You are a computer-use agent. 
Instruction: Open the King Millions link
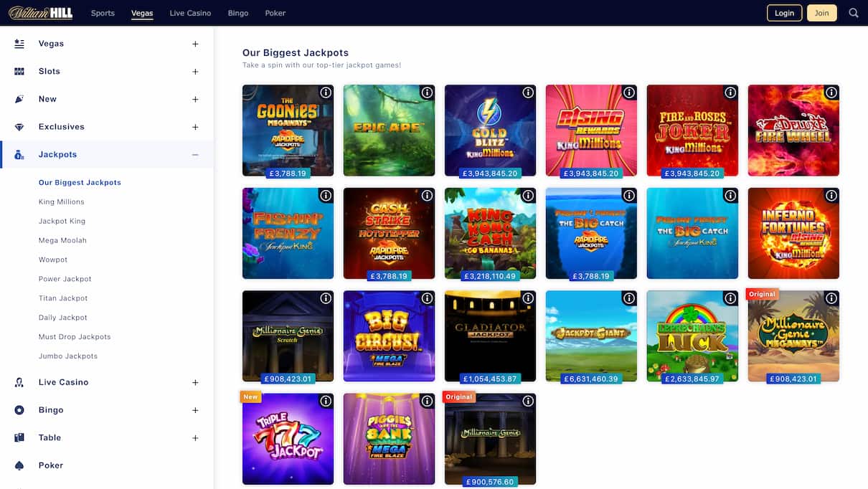[x=61, y=202]
